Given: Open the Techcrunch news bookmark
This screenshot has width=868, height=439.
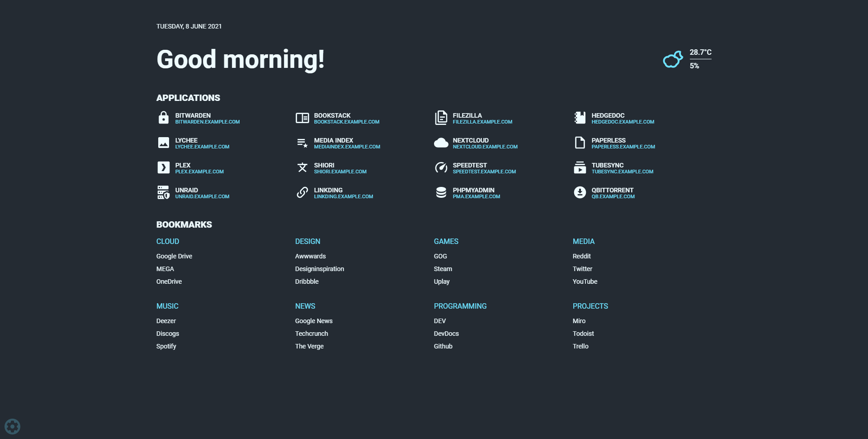Looking at the screenshot, I should 311,334.
